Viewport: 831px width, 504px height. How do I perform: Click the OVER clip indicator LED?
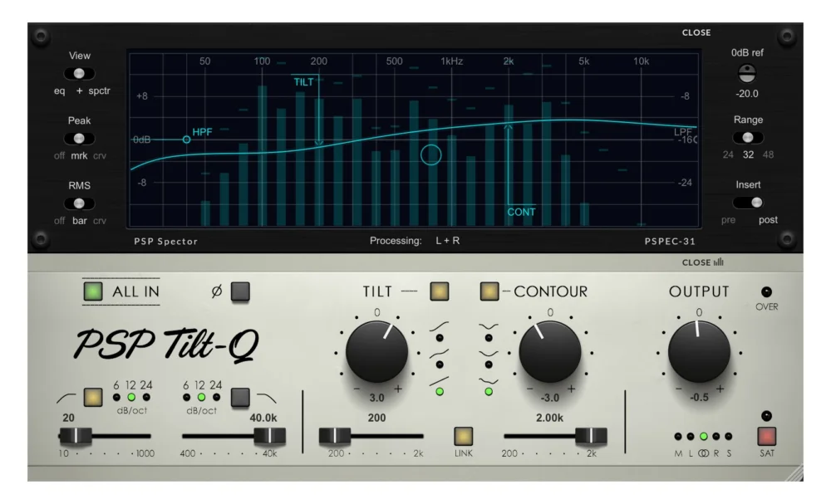pos(766,292)
